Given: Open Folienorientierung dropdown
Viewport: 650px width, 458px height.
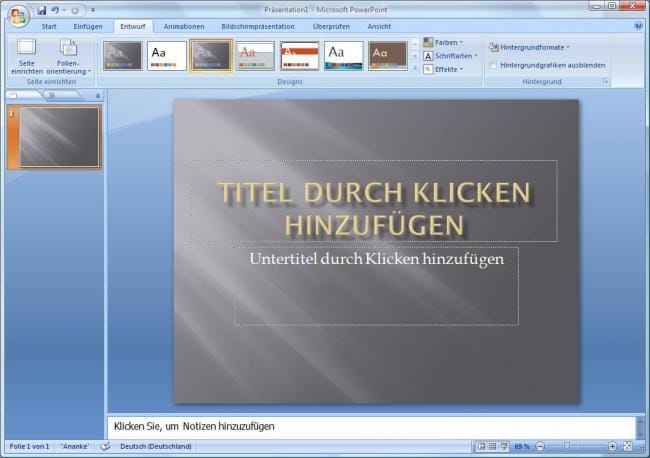Looking at the screenshot, I should pyautogui.click(x=68, y=56).
